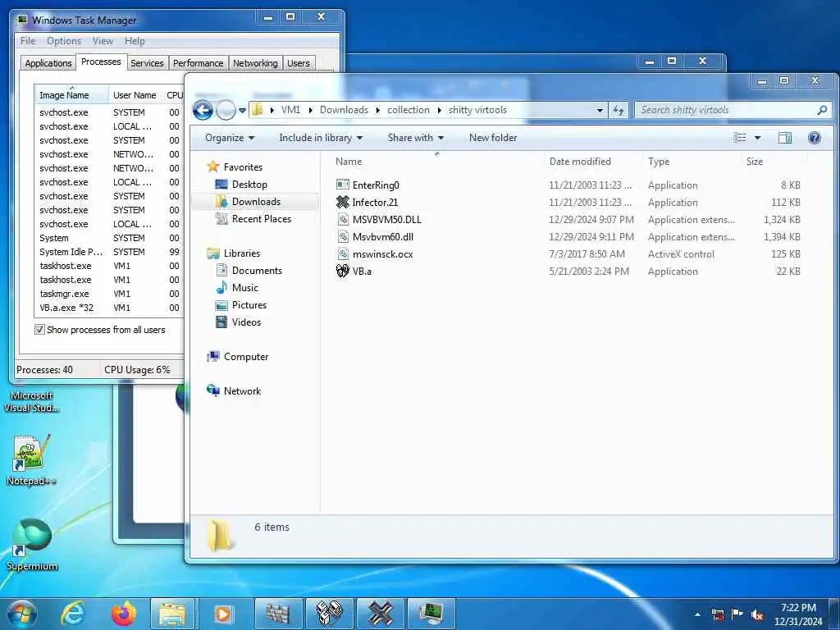
Task: Open Task Manager View menu
Action: (103, 41)
